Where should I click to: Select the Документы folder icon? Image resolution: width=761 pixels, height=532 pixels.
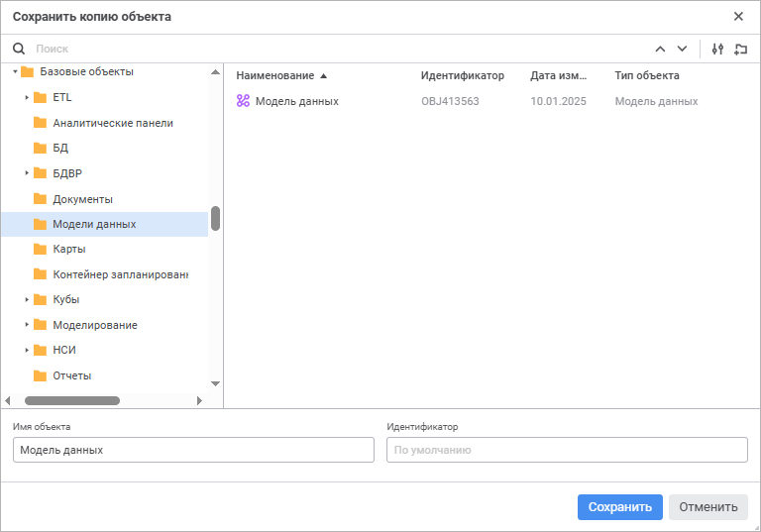41,199
